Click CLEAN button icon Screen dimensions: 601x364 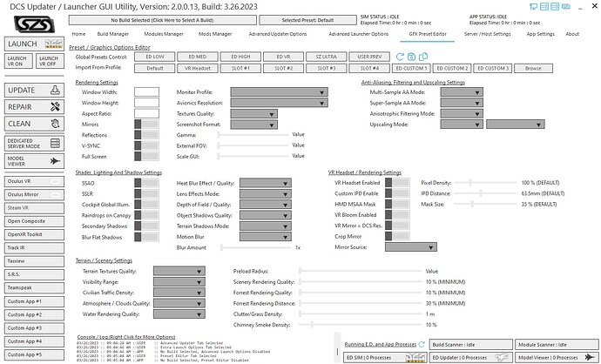55,124
